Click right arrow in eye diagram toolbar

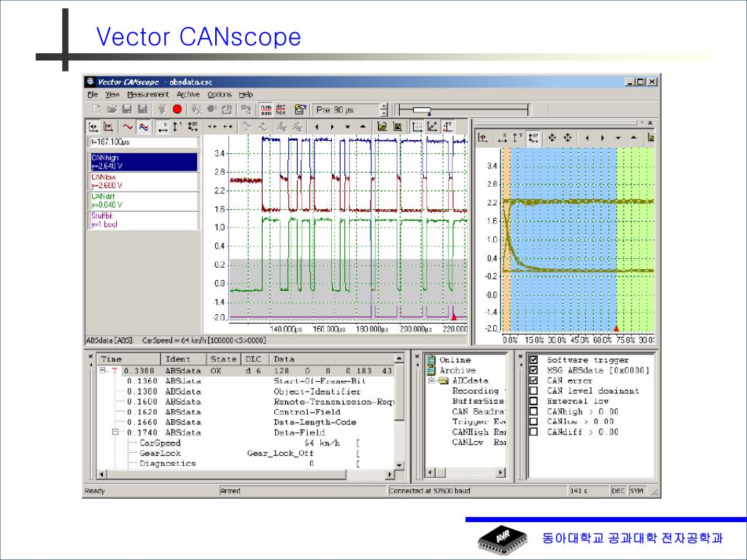pyautogui.click(x=602, y=138)
